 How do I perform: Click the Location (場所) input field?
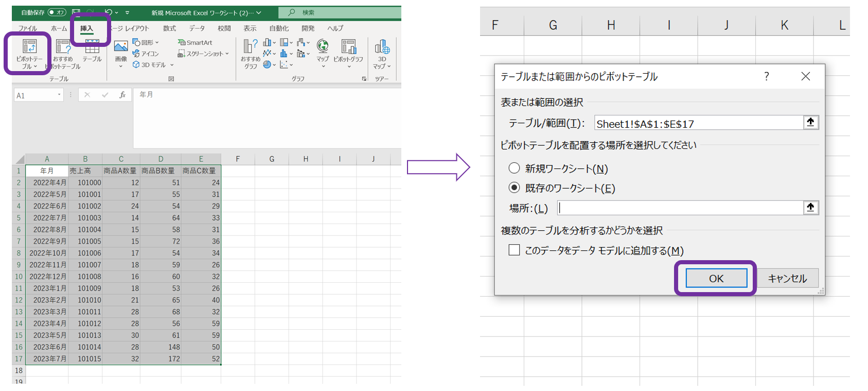point(680,208)
